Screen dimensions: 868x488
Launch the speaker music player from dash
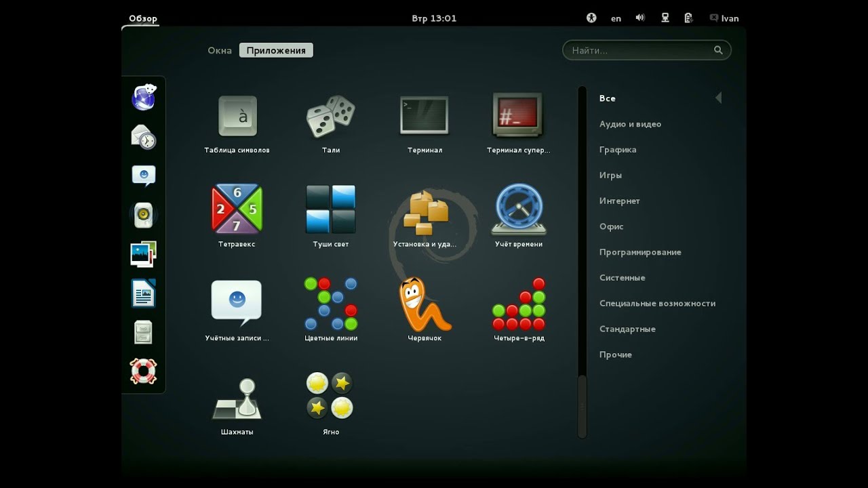(x=144, y=216)
